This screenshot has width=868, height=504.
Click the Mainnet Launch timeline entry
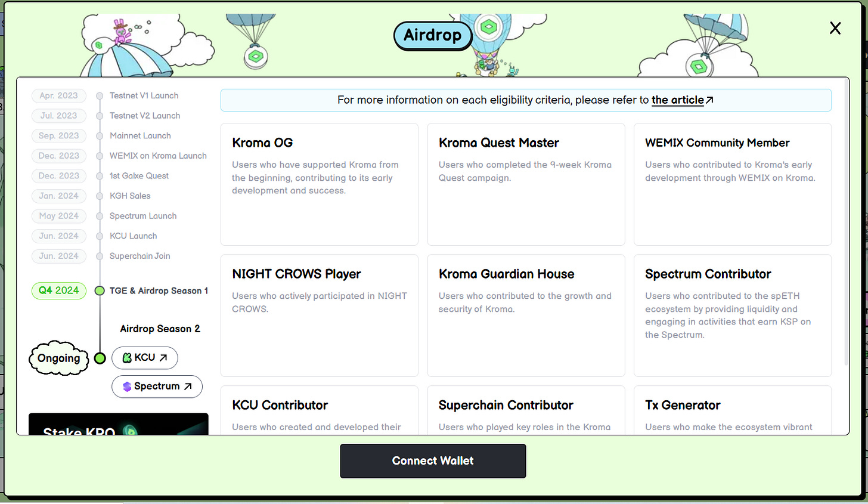[140, 136]
